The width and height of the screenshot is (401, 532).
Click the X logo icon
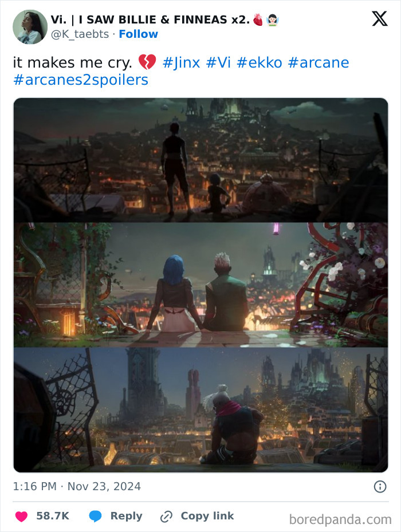380,19
